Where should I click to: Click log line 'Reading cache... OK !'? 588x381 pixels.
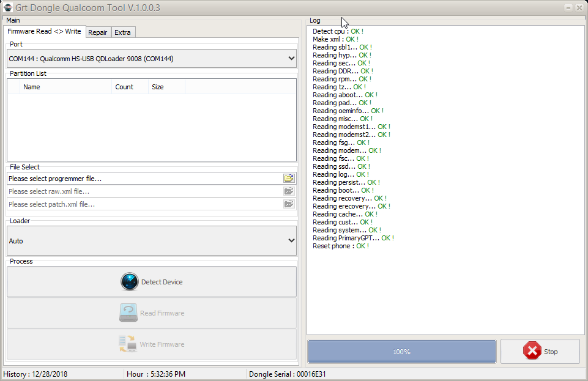tap(345, 214)
